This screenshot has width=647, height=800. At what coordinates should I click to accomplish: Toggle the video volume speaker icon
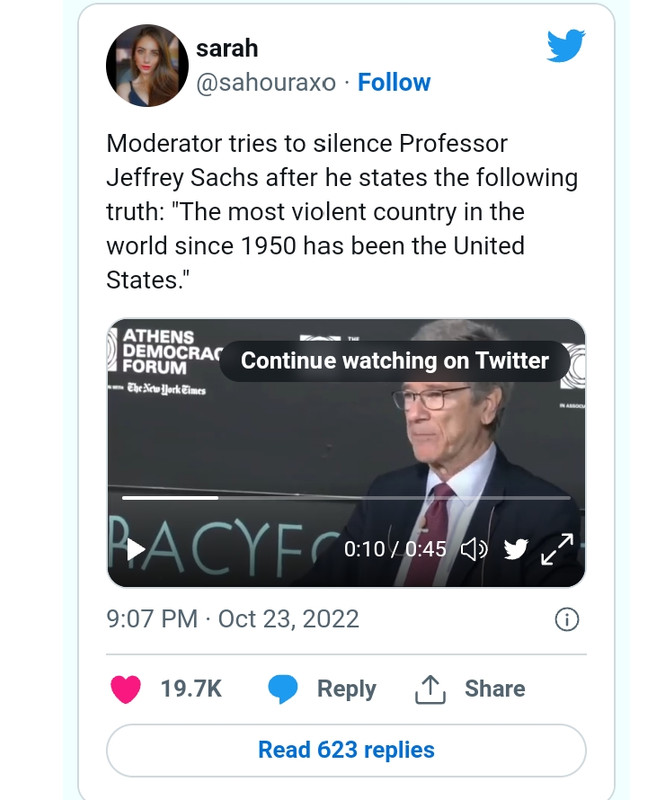[x=473, y=549]
